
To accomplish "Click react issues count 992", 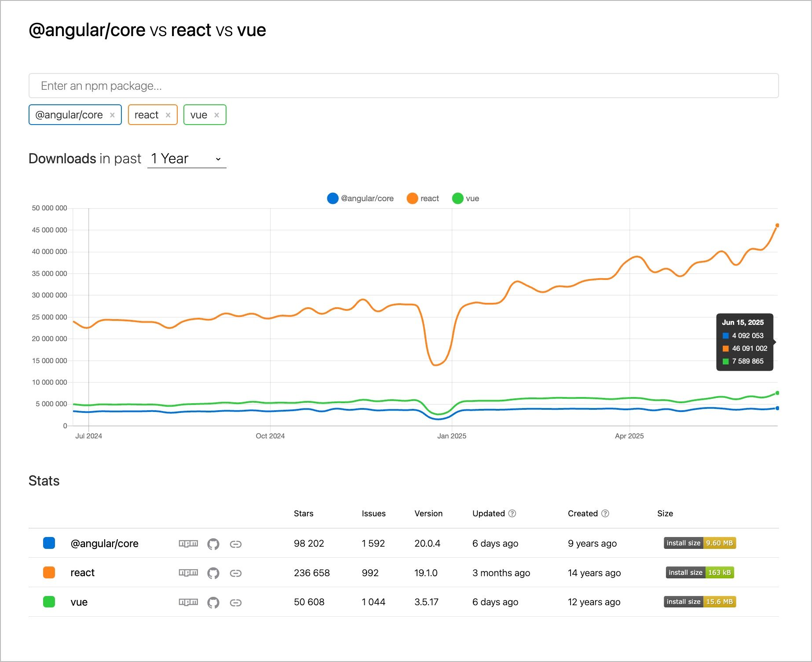I will pos(370,573).
